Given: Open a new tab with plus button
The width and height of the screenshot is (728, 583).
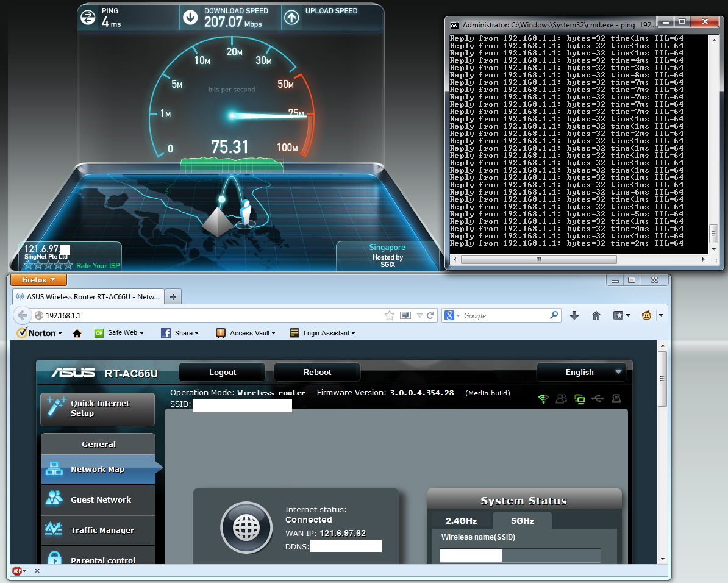Looking at the screenshot, I should click(x=173, y=296).
